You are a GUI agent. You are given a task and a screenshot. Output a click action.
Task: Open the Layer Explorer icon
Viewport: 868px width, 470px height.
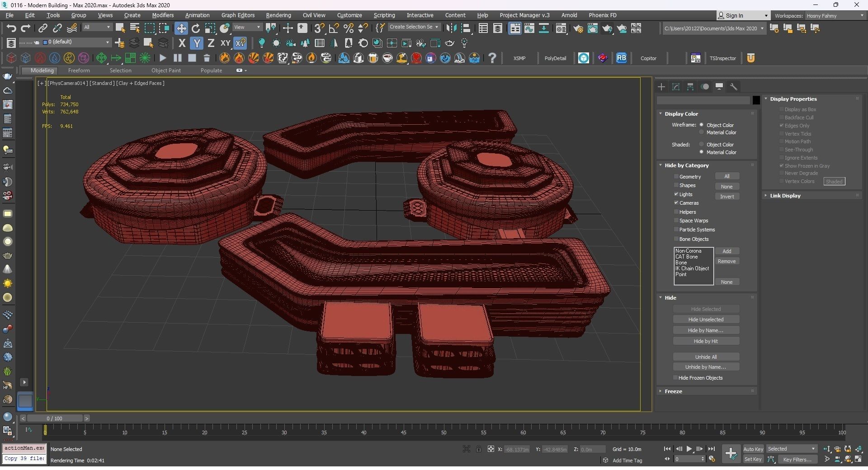pos(497,28)
